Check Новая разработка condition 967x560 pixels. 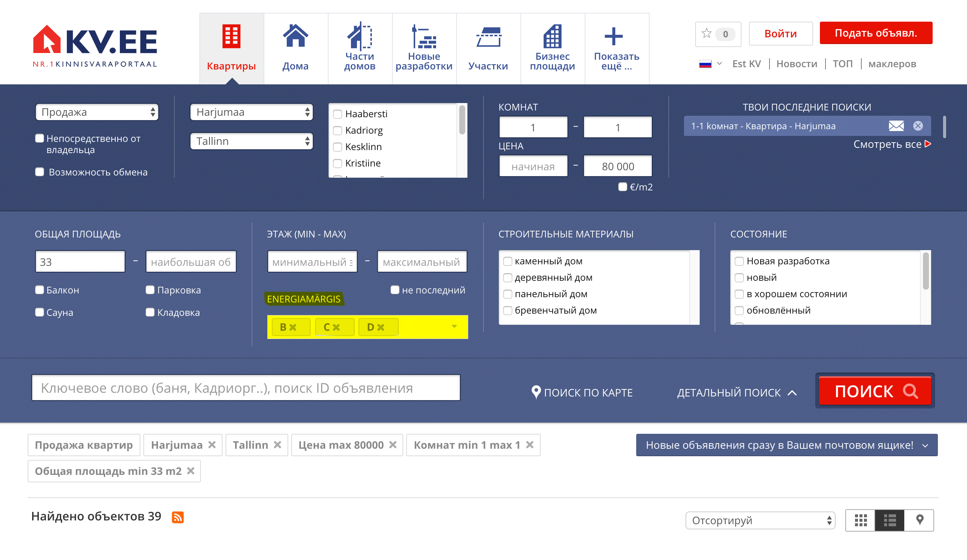[x=739, y=261]
